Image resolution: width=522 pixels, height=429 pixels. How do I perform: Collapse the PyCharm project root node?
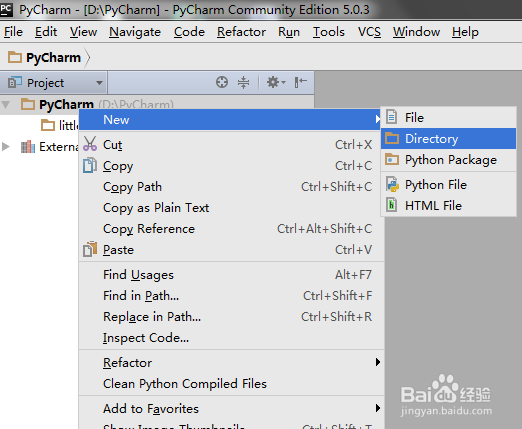pyautogui.click(x=5, y=105)
